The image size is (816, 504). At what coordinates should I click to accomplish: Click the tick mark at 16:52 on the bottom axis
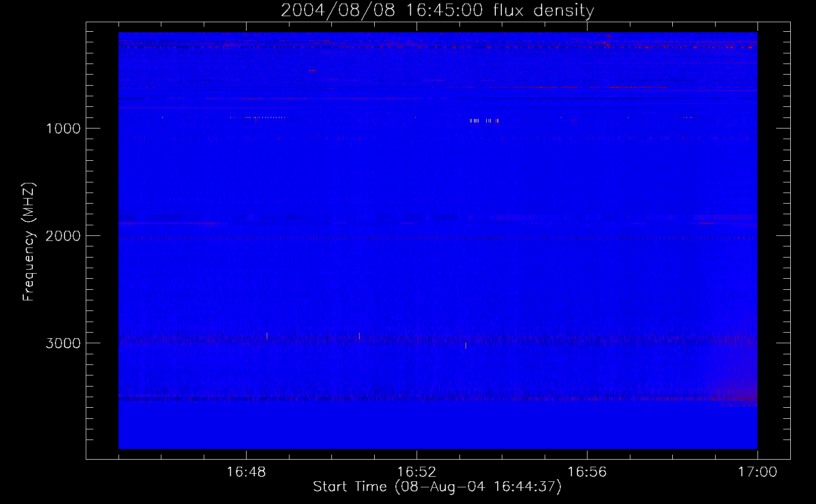tap(417, 455)
